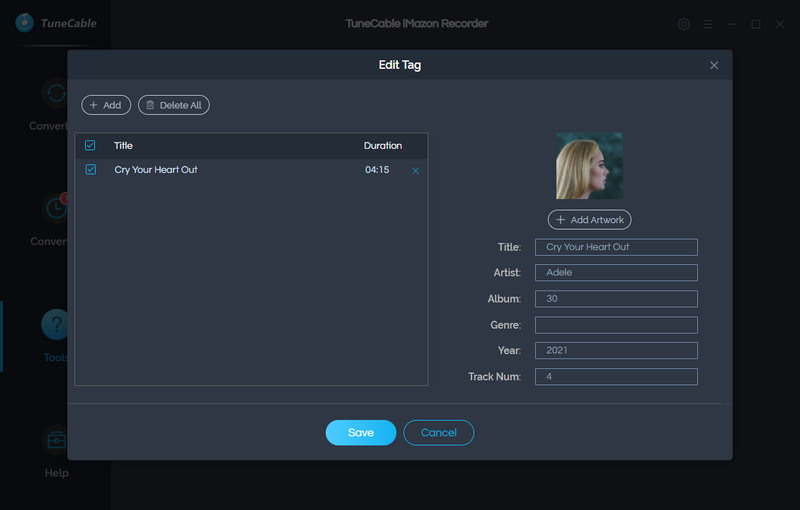The height and width of the screenshot is (510, 800).
Task: Open the Tools sidebar icon
Action: (x=55, y=324)
